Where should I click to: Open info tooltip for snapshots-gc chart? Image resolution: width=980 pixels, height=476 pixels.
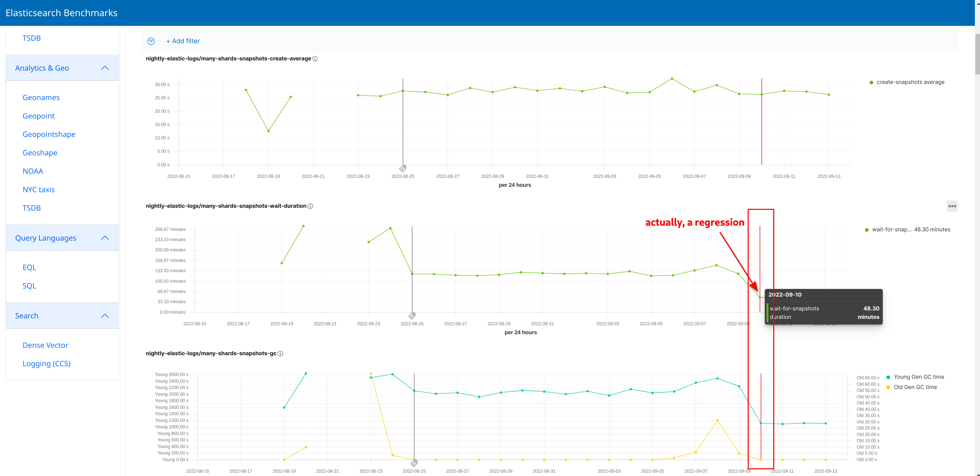click(280, 353)
